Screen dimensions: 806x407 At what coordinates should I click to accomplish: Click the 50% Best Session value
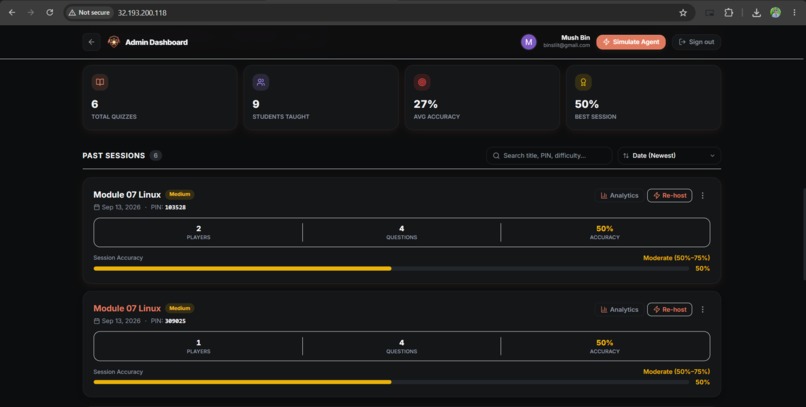pos(587,104)
